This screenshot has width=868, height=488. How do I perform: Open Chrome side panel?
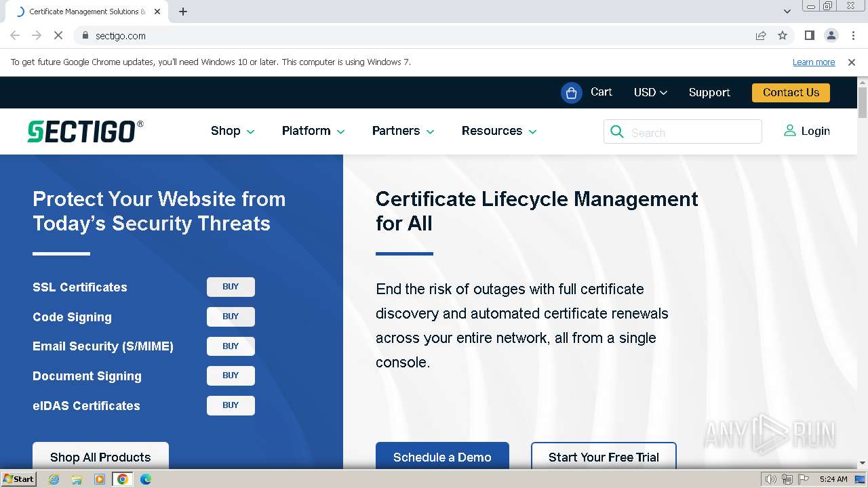[809, 35]
